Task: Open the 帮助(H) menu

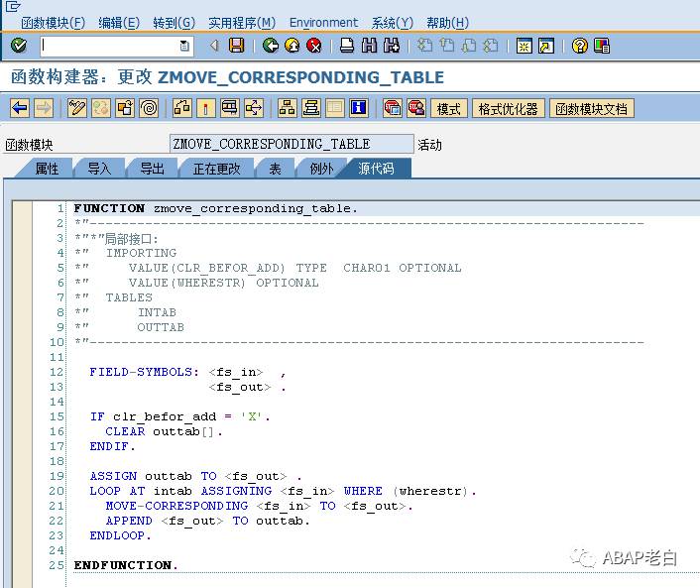Action: coord(447,23)
